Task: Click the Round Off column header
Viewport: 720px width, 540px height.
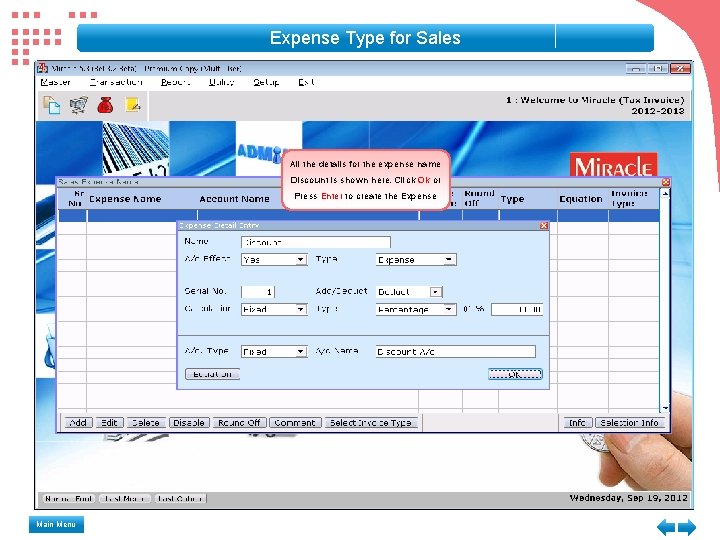Action: (479, 198)
